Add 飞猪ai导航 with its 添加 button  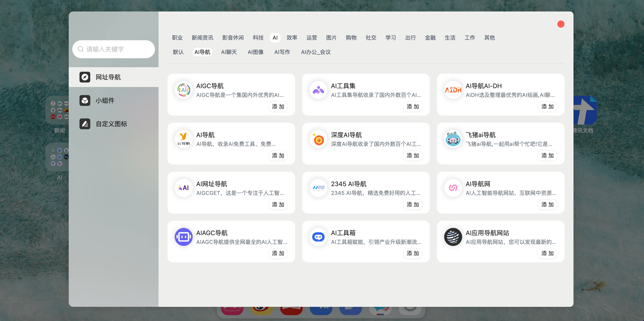(547, 155)
